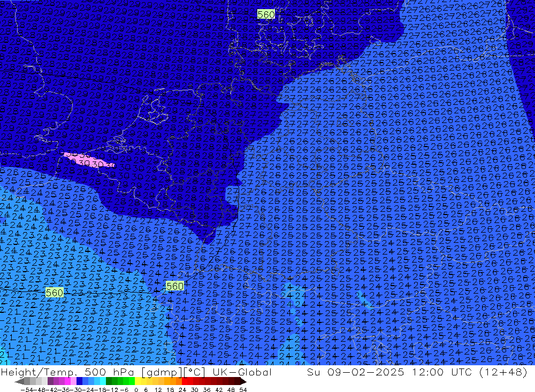Click the 560 label in the bottom-center of the map

coord(175,286)
